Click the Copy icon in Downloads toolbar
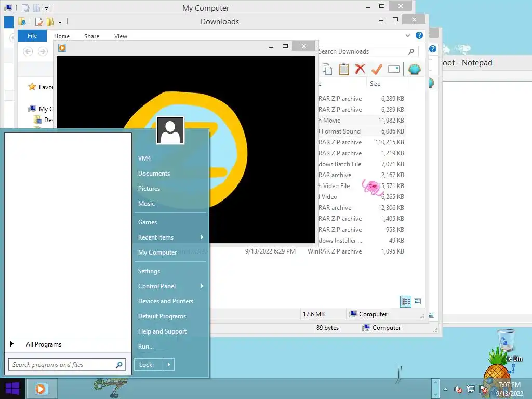Screen dimensions: 532x399 tap(327, 69)
